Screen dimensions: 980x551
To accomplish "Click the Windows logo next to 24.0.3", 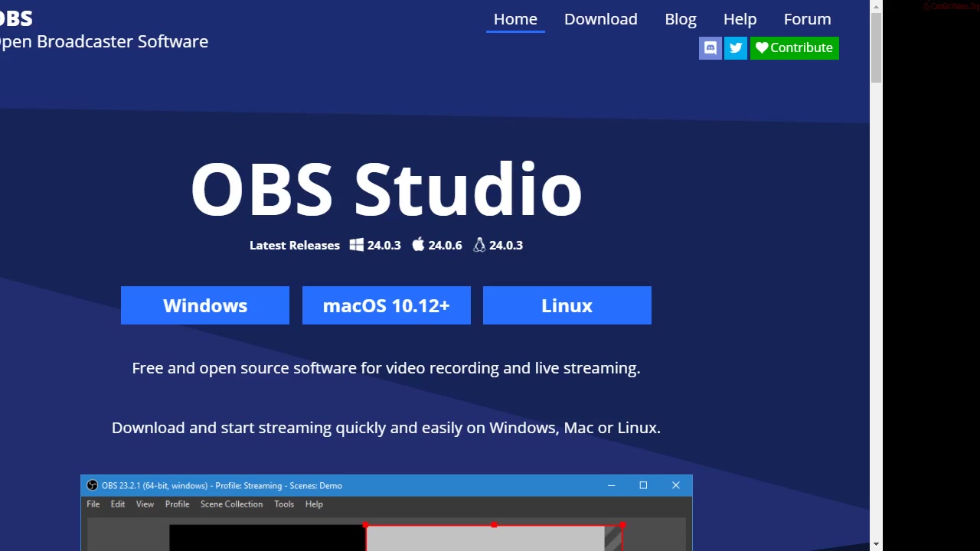I will (356, 245).
